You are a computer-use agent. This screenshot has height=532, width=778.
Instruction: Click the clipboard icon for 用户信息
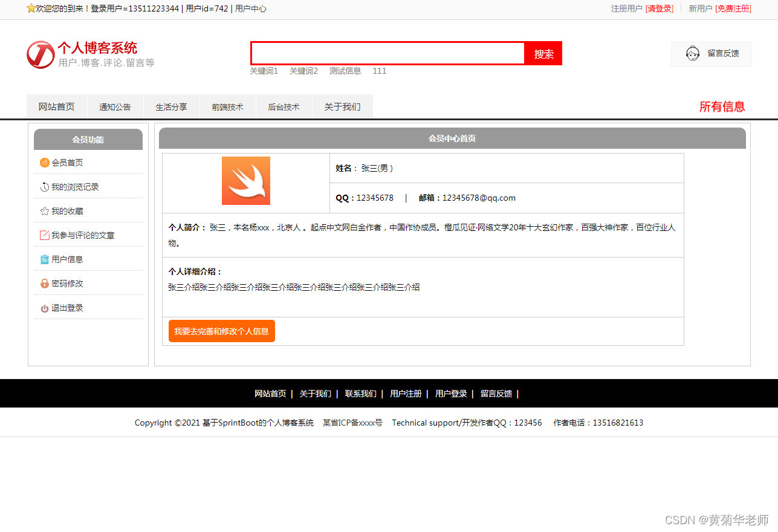coord(44,259)
